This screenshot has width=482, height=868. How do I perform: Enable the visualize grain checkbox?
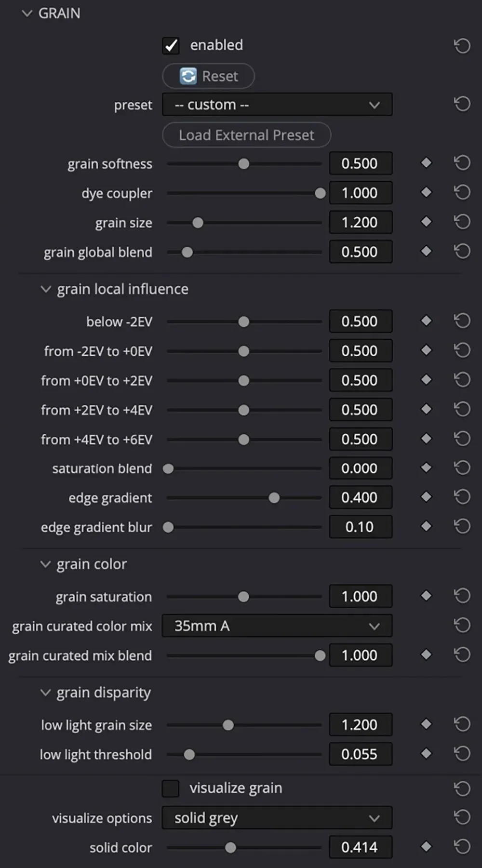tap(171, 788)
